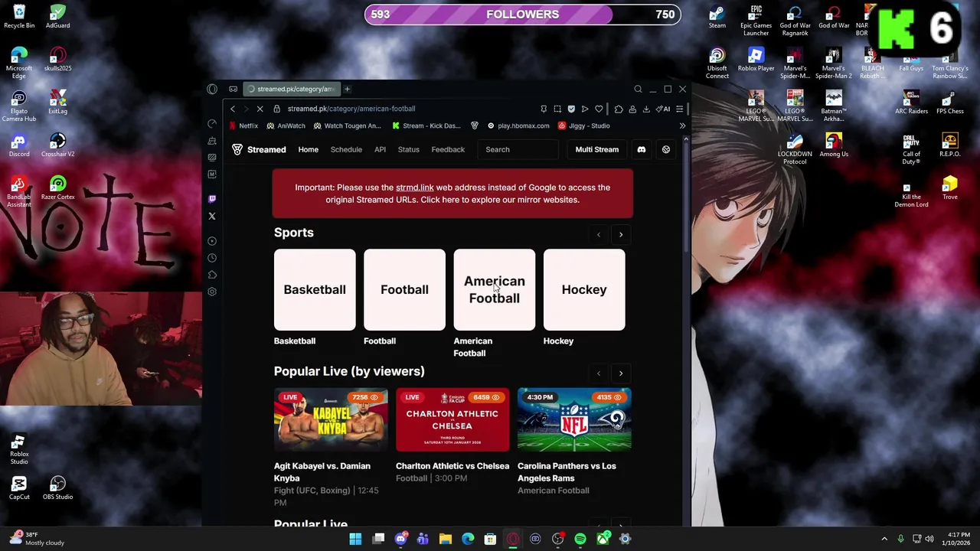The image size is (980, 551).
Task: Stop loading the page
Action: coord(260,109)
